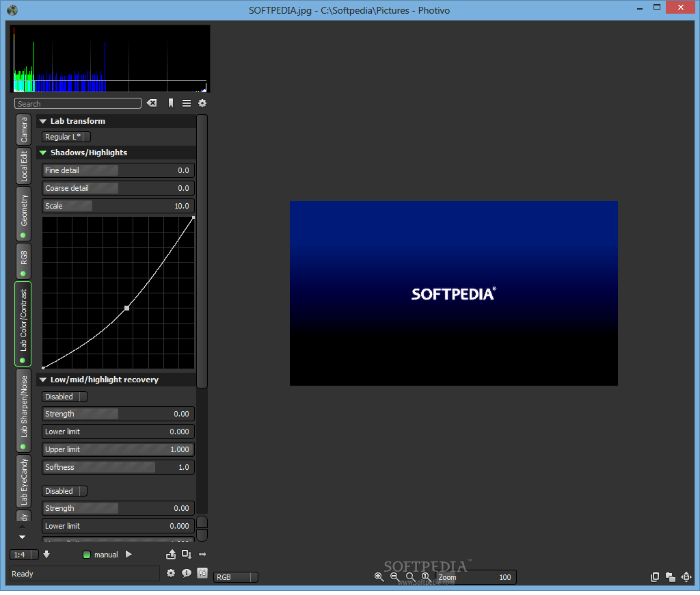700x595 pixels.
Task: Click the Coarse detail slider
Action: coord(118,188)
